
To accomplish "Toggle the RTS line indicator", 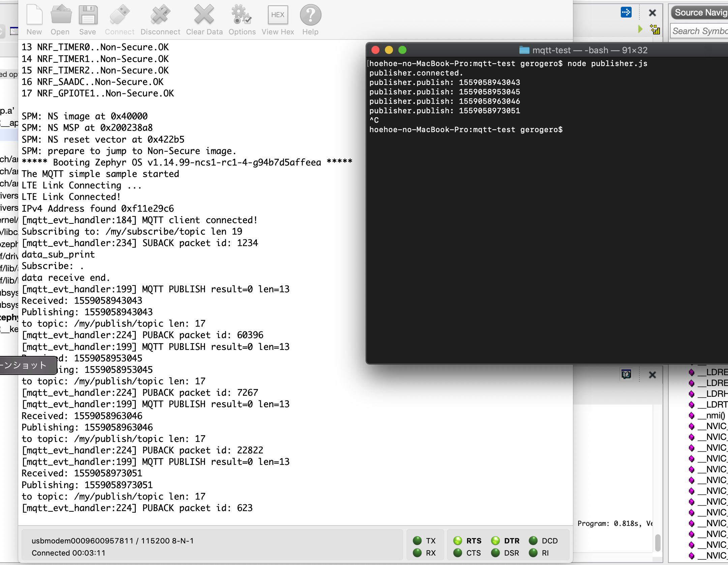I will [x=458, y=541].
